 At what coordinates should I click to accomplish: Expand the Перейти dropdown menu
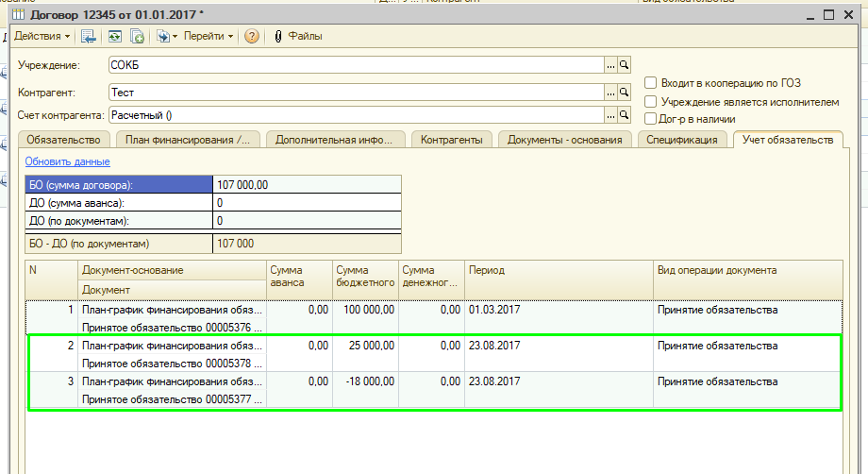coord(209,36)
